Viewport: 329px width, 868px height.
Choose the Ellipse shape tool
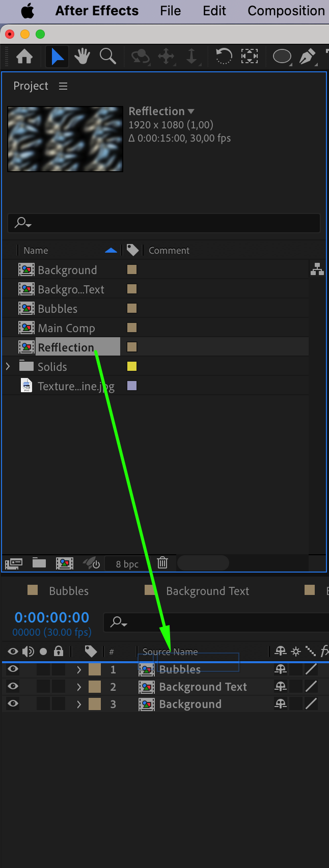[x=282, y=56]
